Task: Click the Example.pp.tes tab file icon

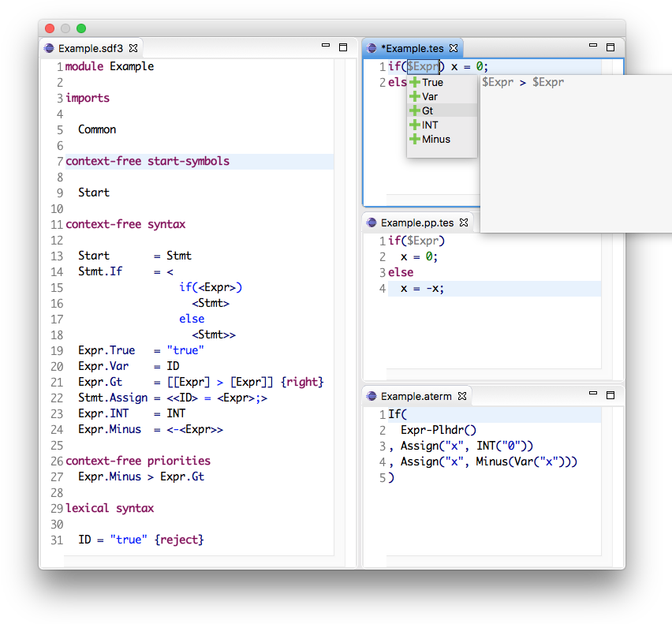Action: [372, 222]
